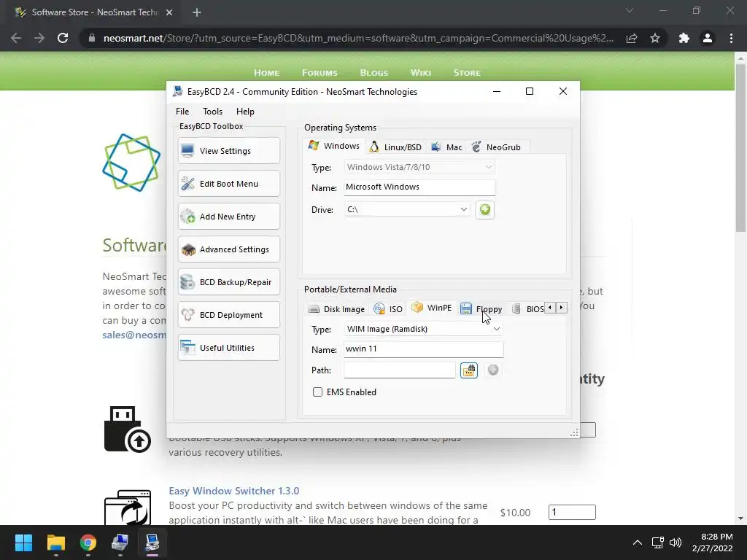Image resolution: width=747 pixels, height=560 pixels.
Task: Open BCD Backup/Repair
Action: pyautogui.click(x=228, y=282)
